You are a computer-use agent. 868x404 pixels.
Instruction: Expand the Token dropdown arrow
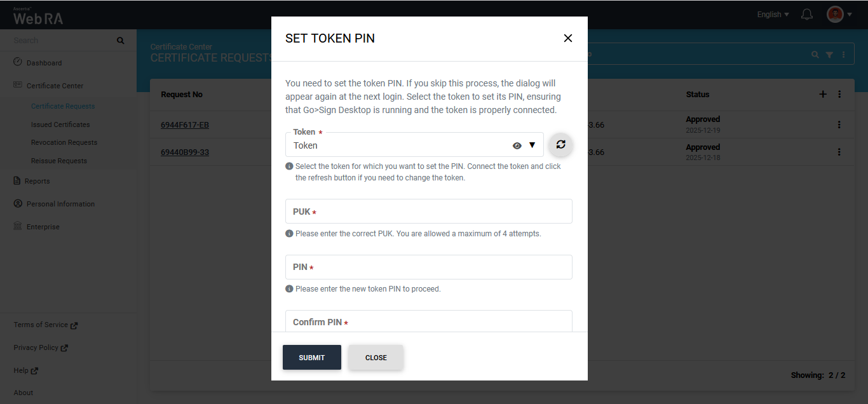(x=532, y=145)
